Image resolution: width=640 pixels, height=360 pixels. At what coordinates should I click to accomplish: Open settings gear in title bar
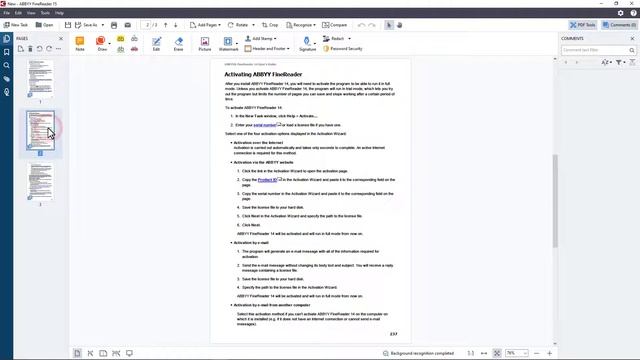tap(620, 13)
